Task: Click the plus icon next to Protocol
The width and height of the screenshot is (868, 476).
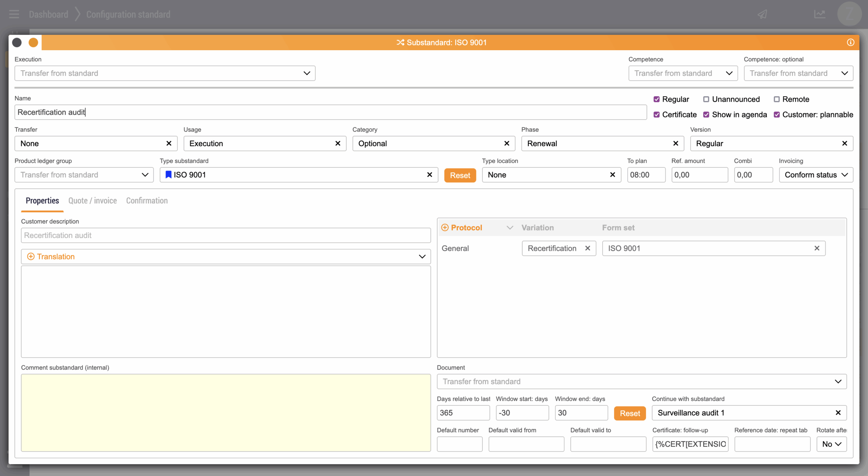Action: 445,227
